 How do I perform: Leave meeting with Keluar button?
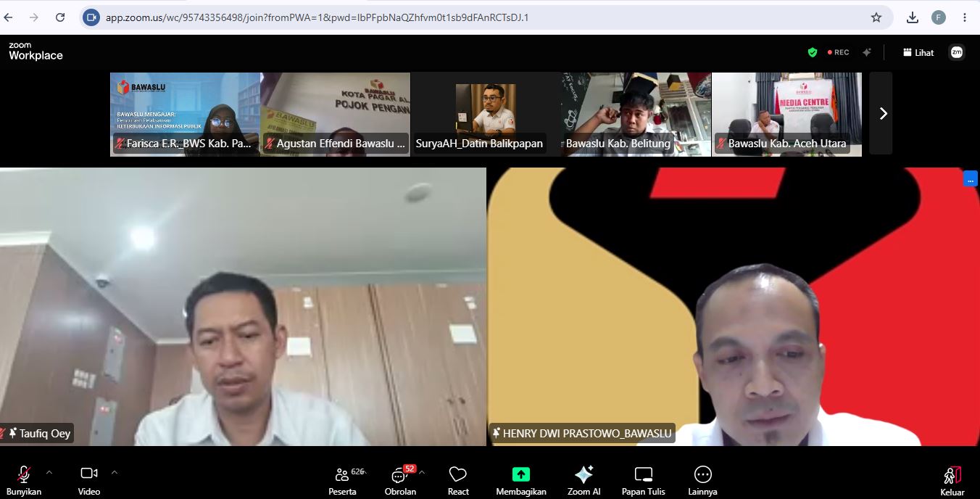click(952, 481)
